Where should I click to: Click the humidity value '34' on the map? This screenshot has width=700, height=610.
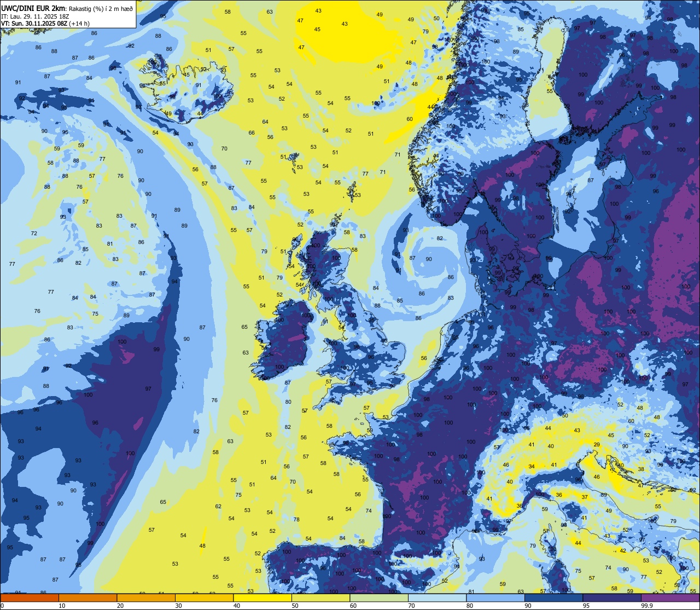(532, 467)
